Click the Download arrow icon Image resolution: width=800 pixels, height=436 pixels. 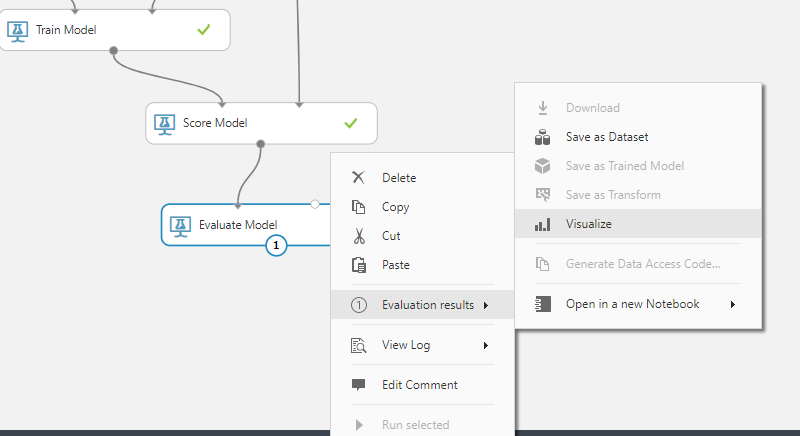pyautogui.click(x=543, y=108)
